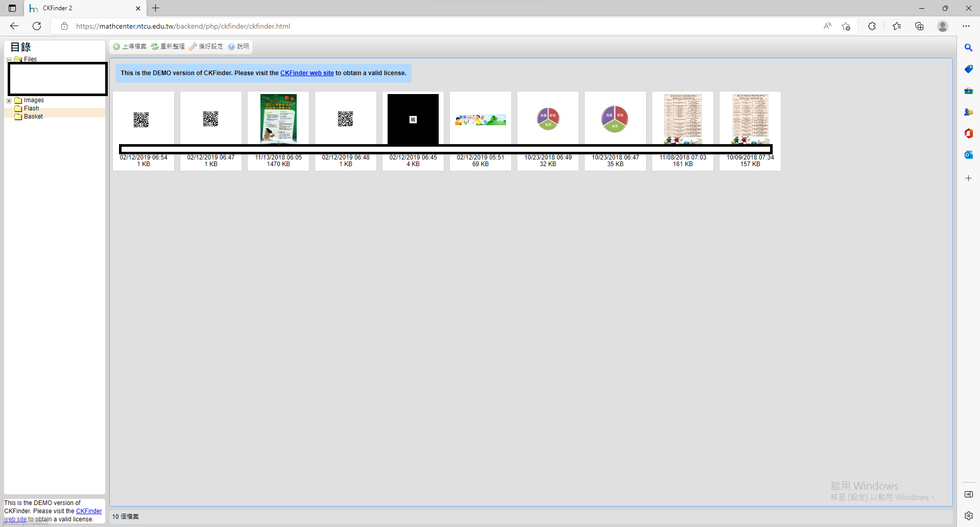
Task: Open a new browser tab
Action: click(156, 8)
